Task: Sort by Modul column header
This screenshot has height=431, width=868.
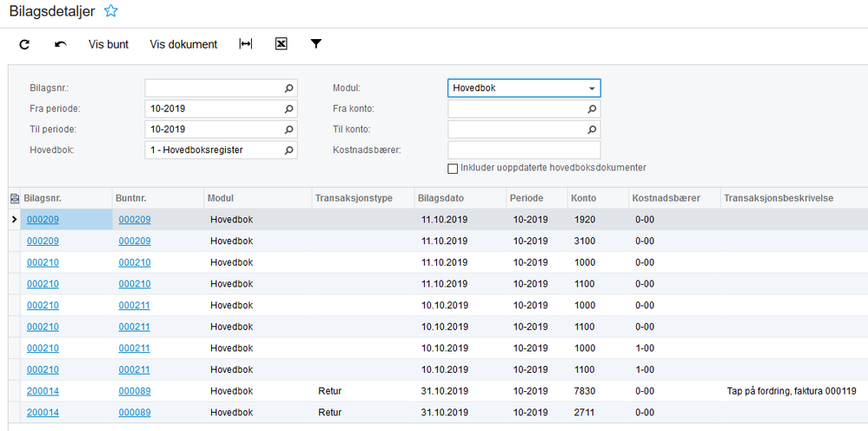Action: [x=257, y=198]
